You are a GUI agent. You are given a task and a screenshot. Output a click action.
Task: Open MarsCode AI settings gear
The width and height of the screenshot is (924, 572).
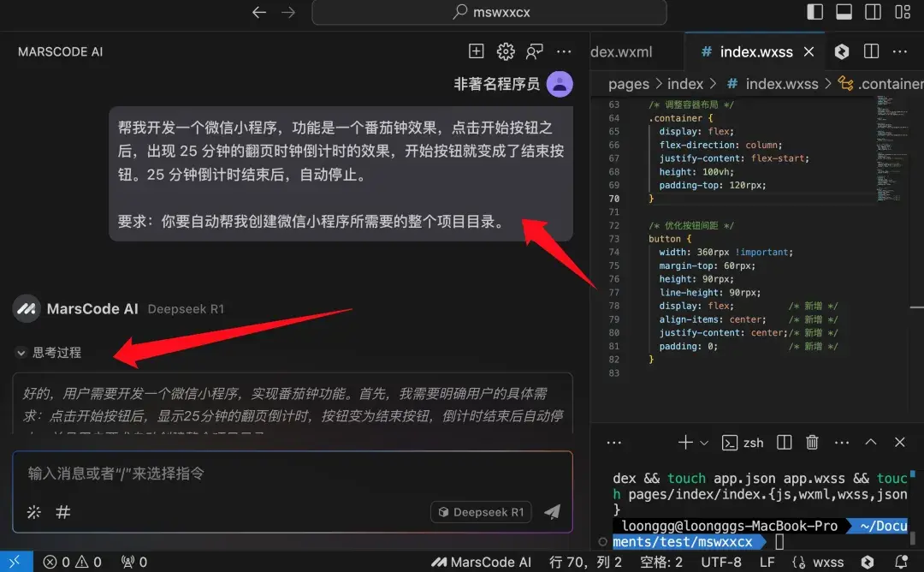click(506, 51)
